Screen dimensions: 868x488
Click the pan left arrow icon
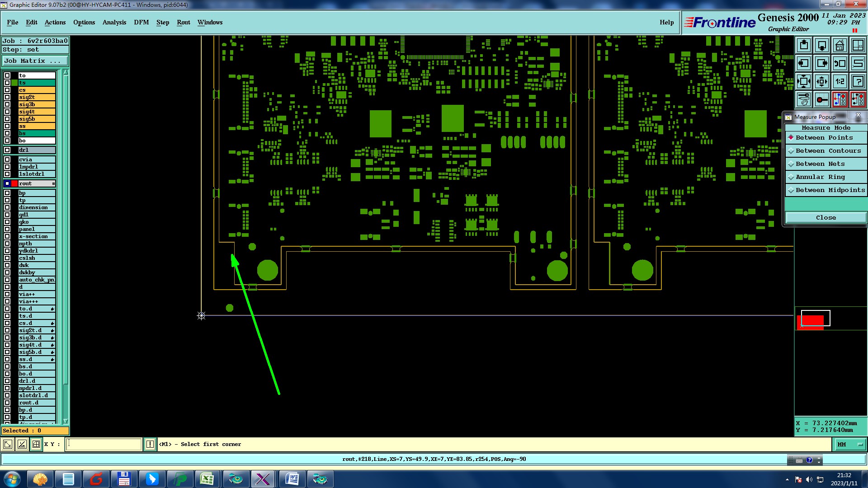803,63
